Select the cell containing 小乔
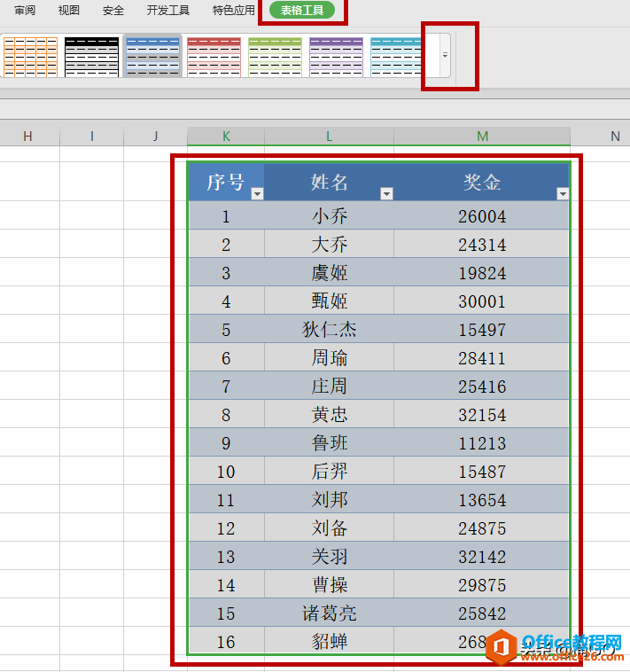Screen dimensions: 630x672 [329, 215]
